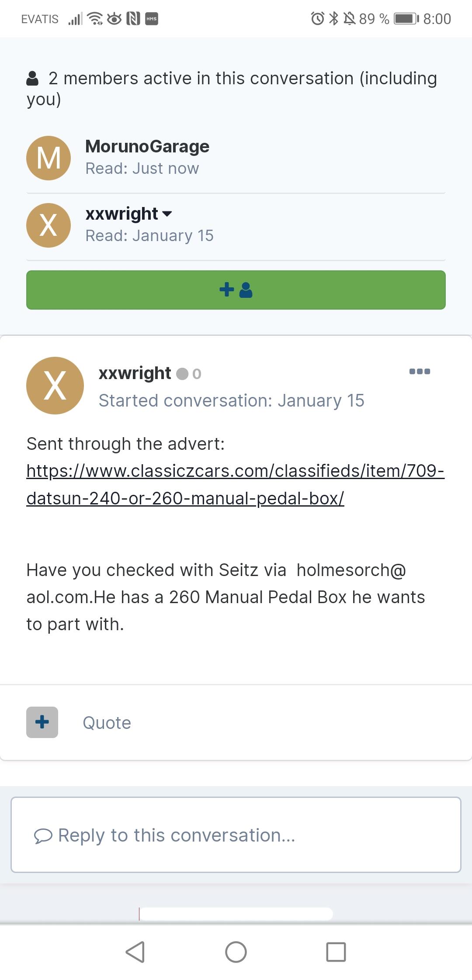The height and width of the screenshot is (980, 472).
Task: Expand the xxwright participant dropdown arrow
Action: tap(167, 214)
